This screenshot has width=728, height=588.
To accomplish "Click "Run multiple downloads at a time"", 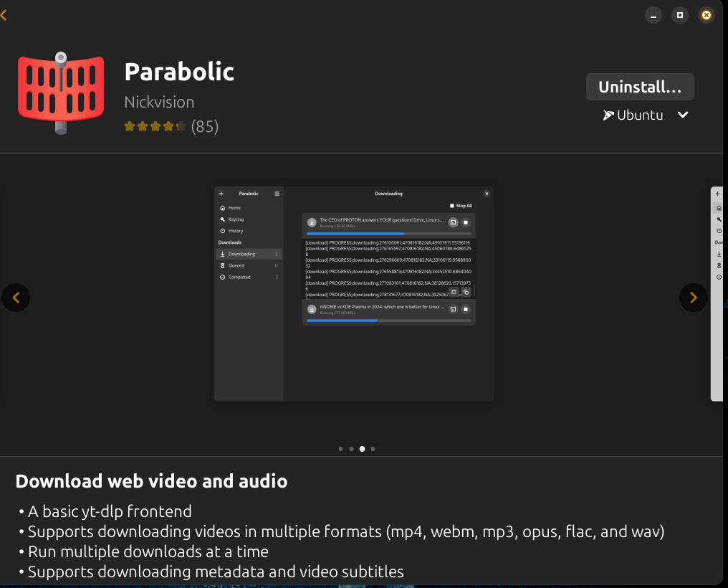I will 148,551.
